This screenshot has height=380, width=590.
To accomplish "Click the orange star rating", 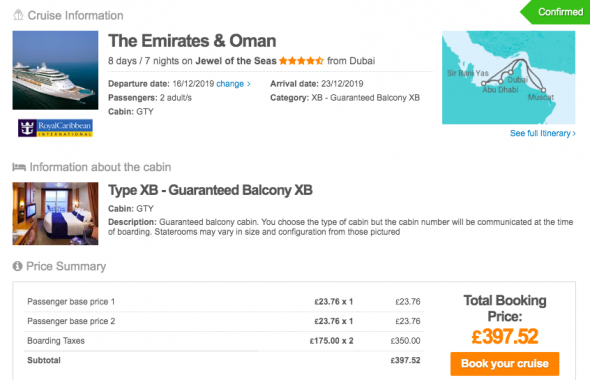I will (301, 61).
